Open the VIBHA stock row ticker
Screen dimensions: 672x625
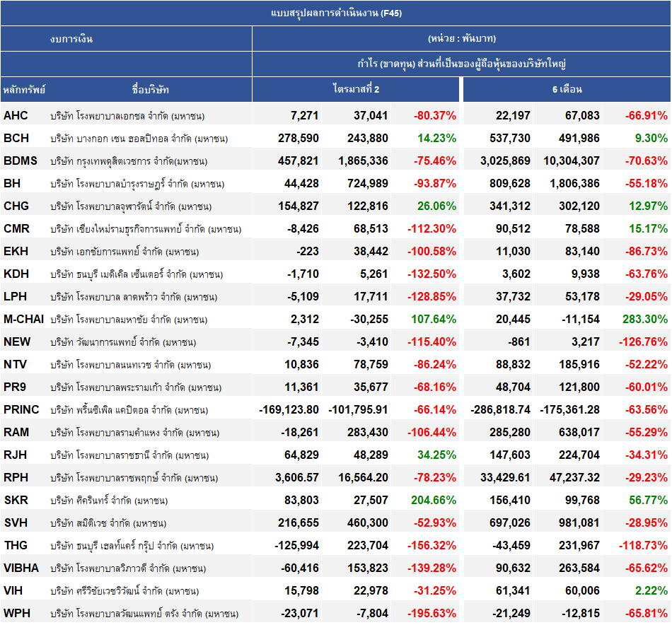21,568
